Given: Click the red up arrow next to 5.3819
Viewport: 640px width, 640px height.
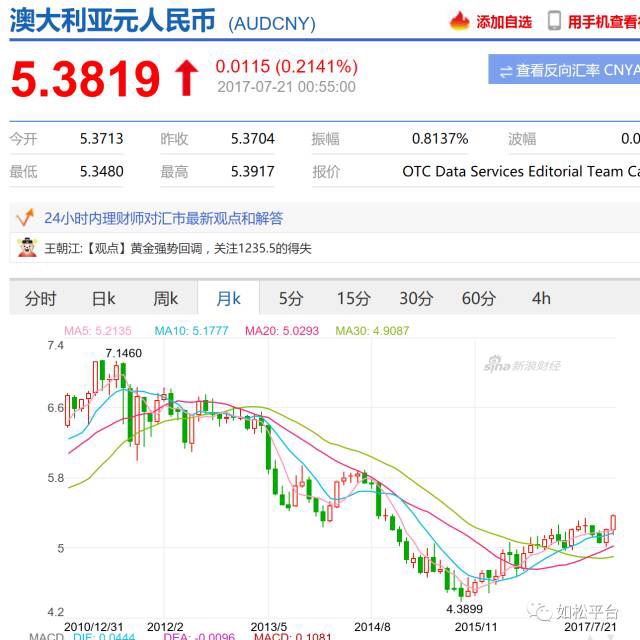Looking at the screenshot, I should [187, 78].
